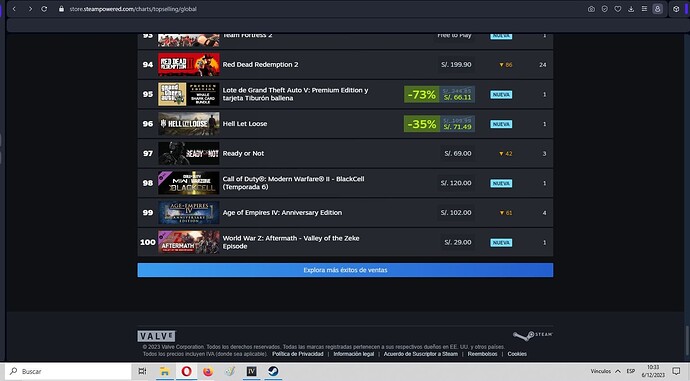Click NUEVA badge on GTA V bundle row
This screenshot has width=690, height=381.
501,95
